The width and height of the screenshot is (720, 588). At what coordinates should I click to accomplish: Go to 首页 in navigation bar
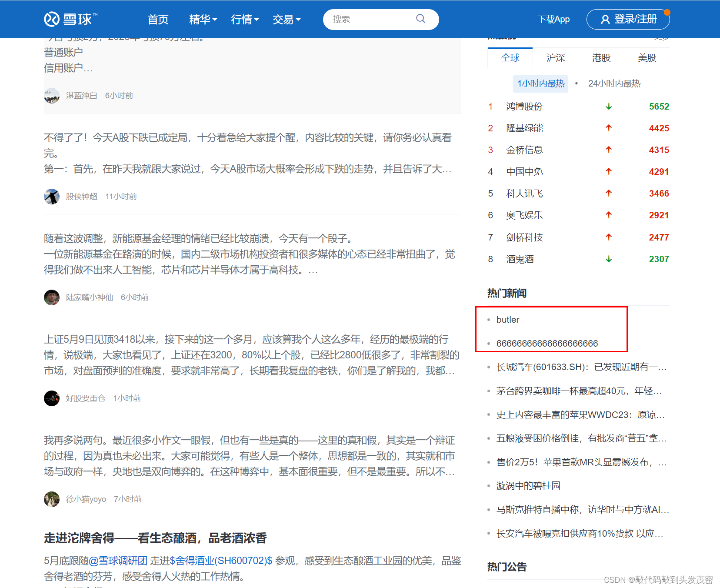[158, 20]
